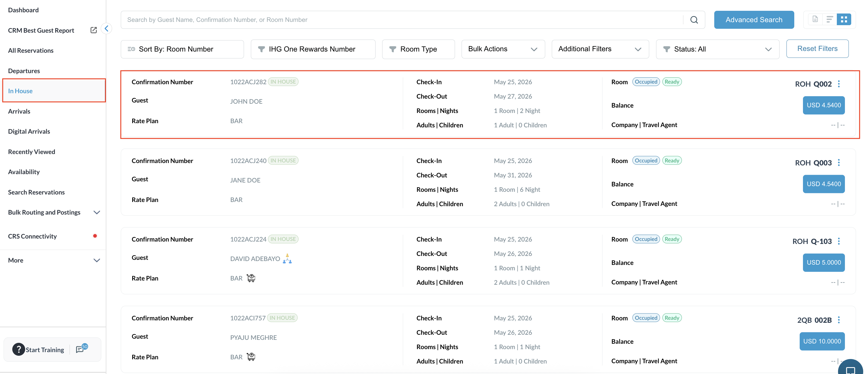Switch to list view icon

point(830,19)
